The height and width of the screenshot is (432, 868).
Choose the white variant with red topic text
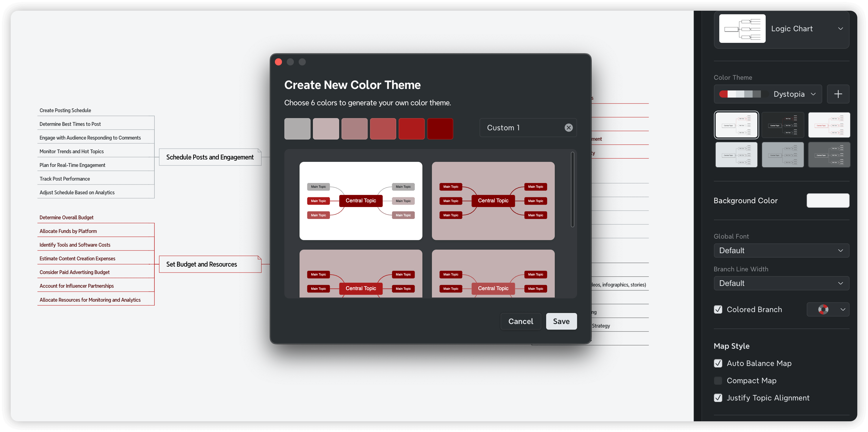(829, 125)
